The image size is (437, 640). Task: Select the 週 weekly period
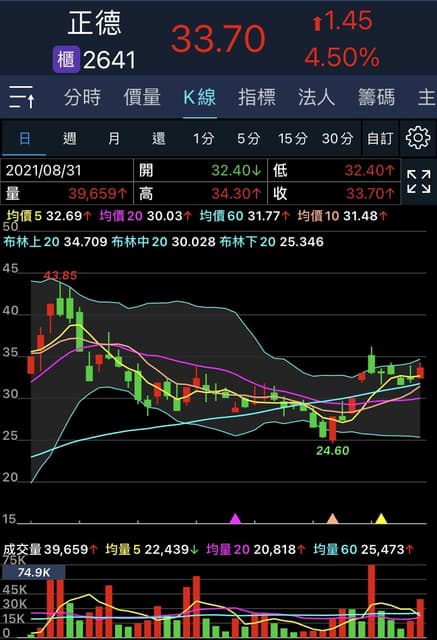[70, 139]
